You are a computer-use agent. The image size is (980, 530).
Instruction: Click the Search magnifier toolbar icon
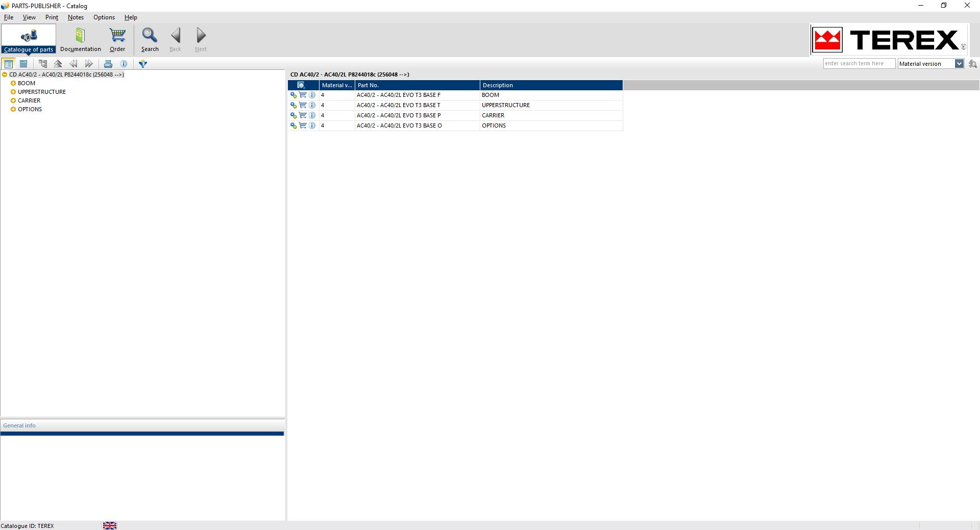(x=150, y=40)
